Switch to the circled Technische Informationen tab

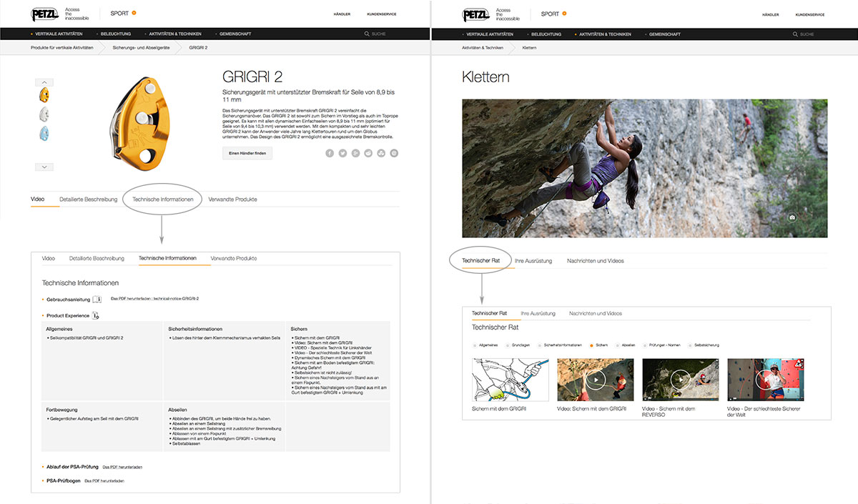[x=163, y=199]
